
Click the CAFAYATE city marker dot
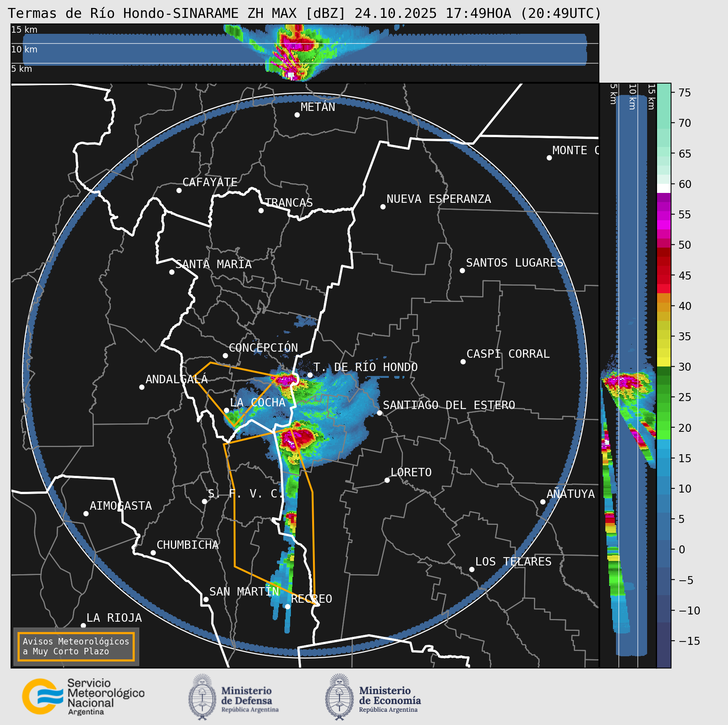(179, 190)
